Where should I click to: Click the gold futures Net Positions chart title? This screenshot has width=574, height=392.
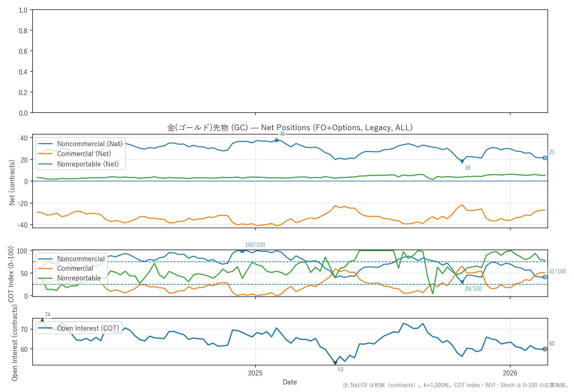pos(290,128)
